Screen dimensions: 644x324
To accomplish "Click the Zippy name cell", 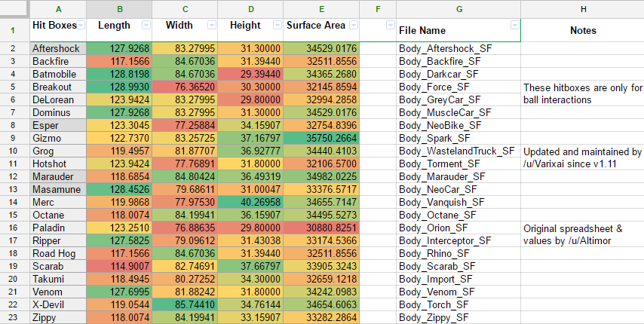I will (x=58, y=317).
